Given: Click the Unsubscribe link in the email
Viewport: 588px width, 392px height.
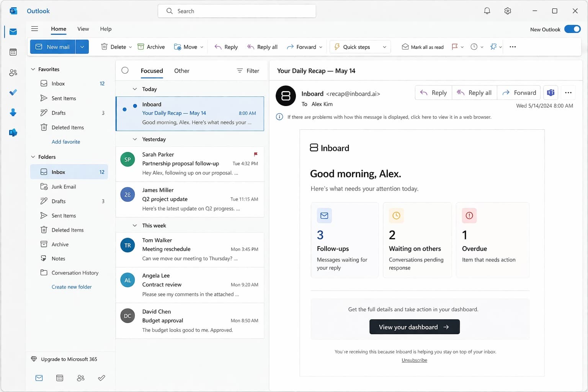Looking at the screenshot, I should click(414, 360).
